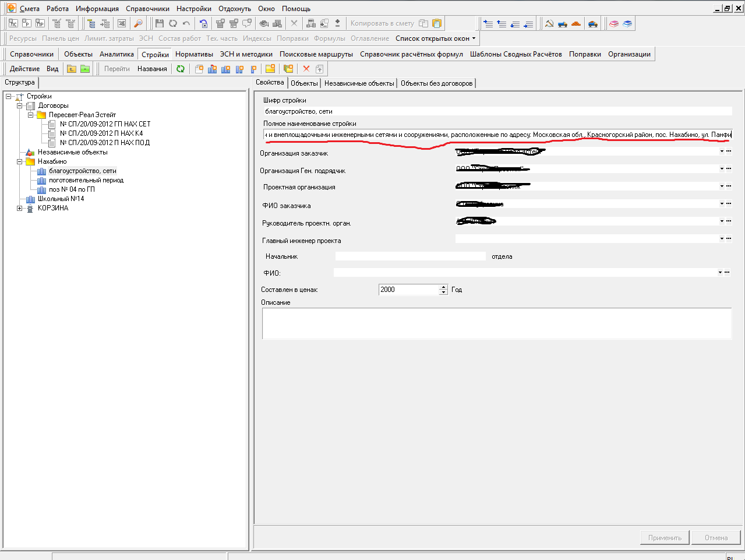Click the move-up arrow page icon

coord(320,69)
